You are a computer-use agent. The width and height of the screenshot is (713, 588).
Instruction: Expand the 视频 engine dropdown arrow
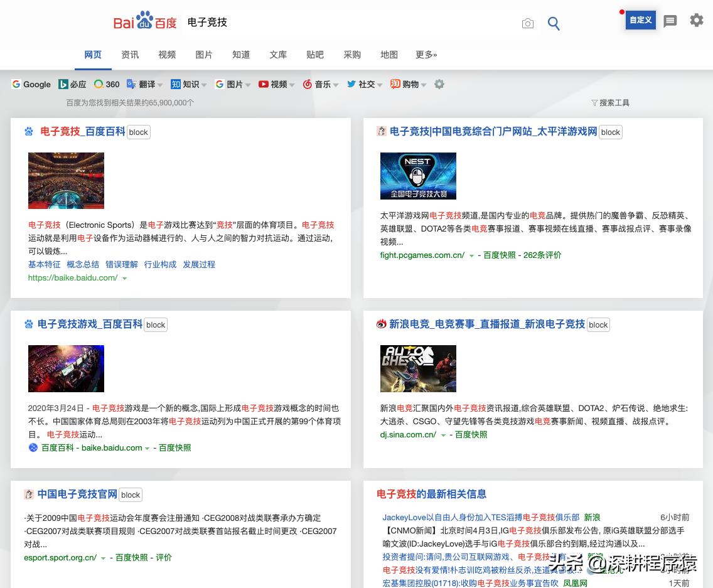click(292, 85)
